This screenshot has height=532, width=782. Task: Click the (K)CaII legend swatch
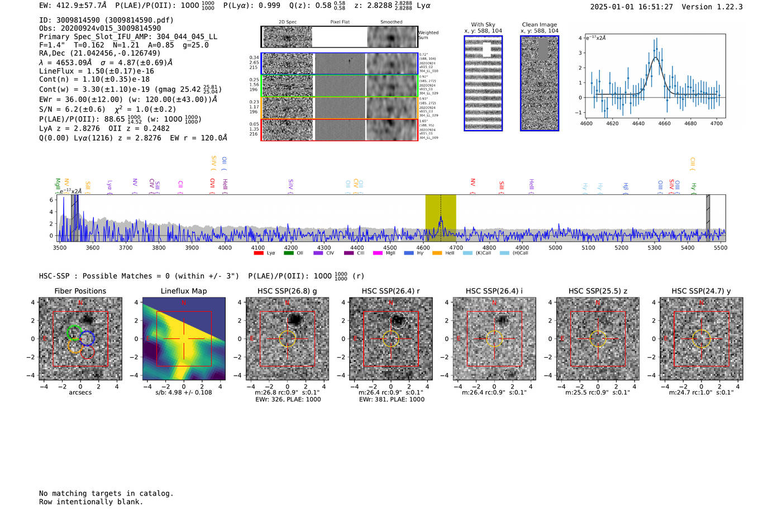[x=468, y=253]
